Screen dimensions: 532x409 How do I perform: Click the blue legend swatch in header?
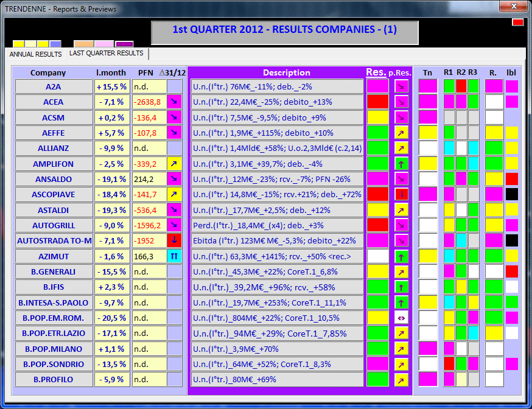pyautogui.click(x=55, y=44)
